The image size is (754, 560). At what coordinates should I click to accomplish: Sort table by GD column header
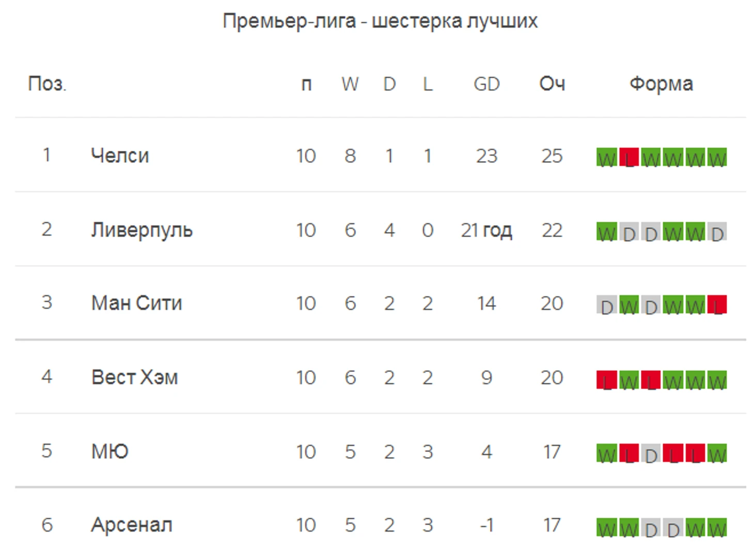[486, 84]
